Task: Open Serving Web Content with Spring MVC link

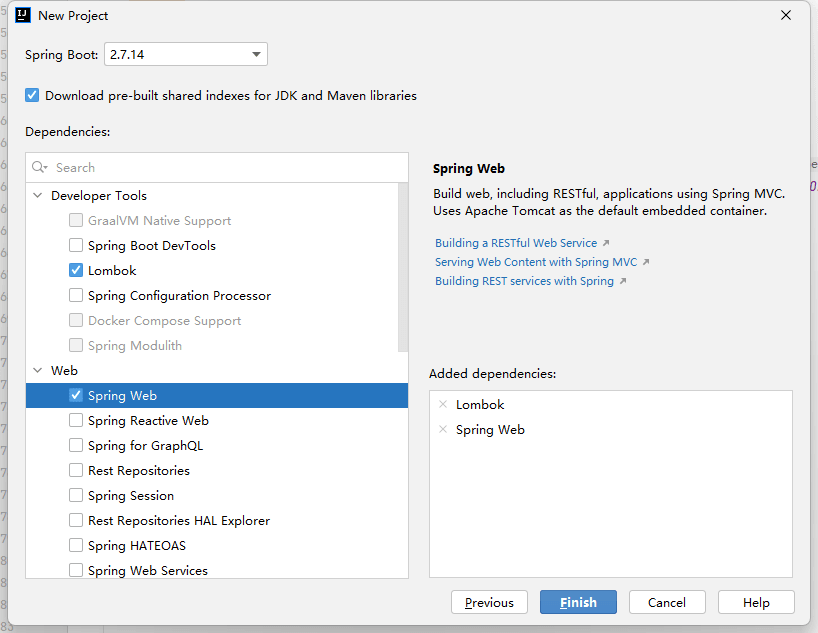Action: [536, 262]
